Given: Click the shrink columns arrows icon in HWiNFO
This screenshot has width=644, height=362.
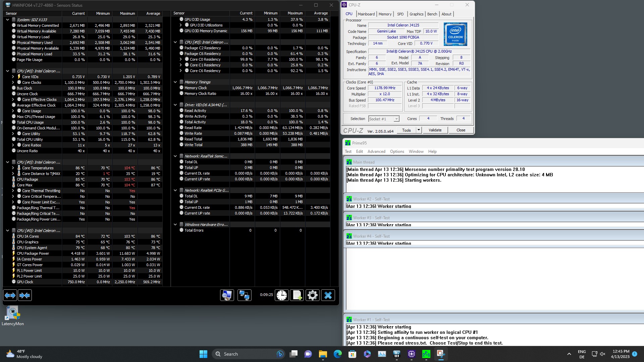Looking at the screenshot, I should (x=25, y=295).
